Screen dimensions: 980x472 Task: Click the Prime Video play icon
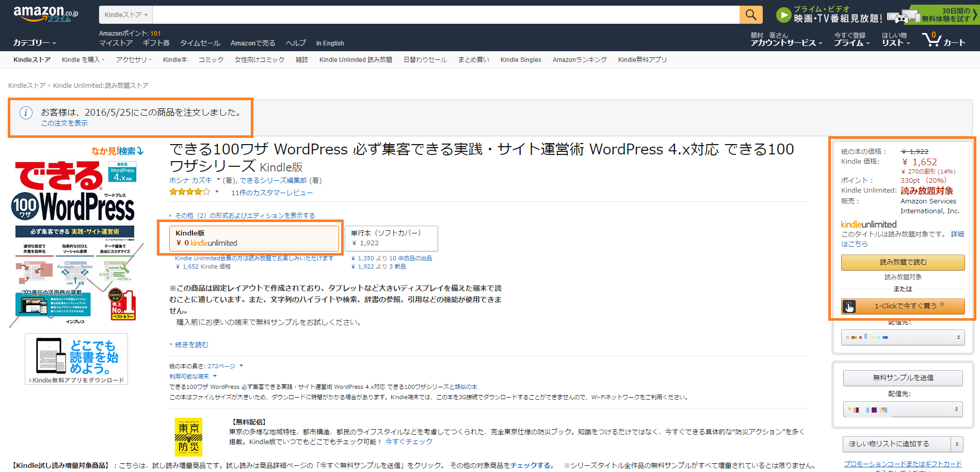(783, 15)
